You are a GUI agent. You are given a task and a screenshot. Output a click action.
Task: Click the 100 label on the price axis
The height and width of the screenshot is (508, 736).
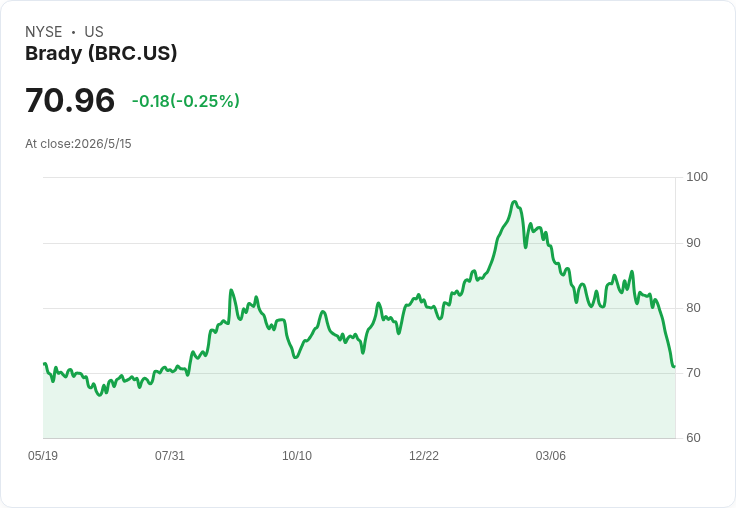697,177
